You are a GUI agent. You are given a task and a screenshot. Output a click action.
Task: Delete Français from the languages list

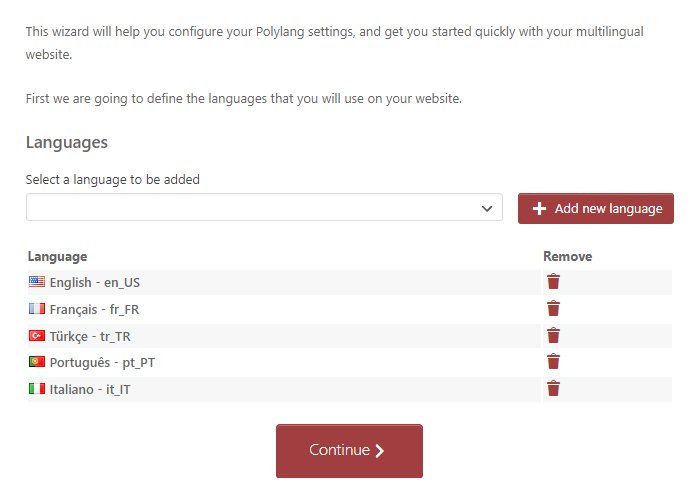[x=553, y=309]
